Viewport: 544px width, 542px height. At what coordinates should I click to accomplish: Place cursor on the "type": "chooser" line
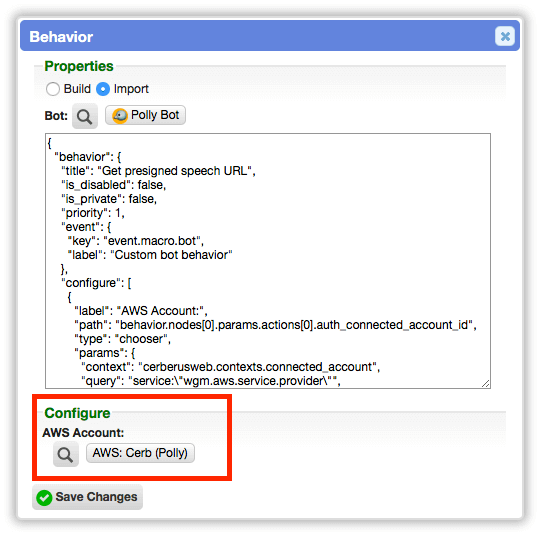[122, 339]
